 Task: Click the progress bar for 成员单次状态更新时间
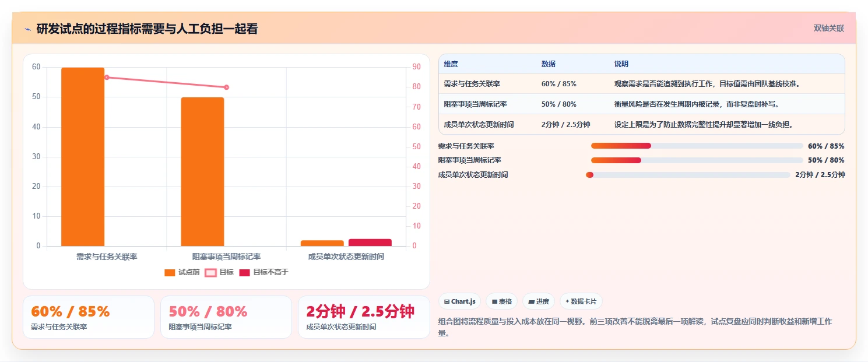688,174
